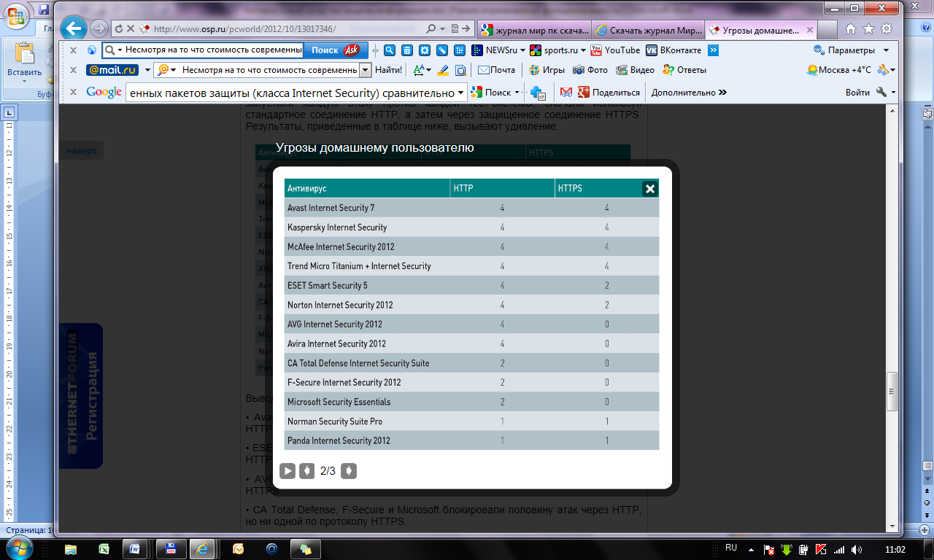Click the Ask 'Поиск' search button
Image resolution: width=934 pixels, height=560 pixels.
pyautogui.click(x=335, y=50)
